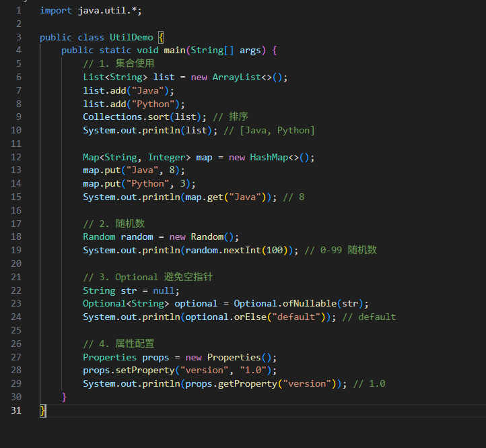Image resolution: width=486 pixels, height=448 pixels.
Task: Click the HashMap type name
Action: (x=269, y=157)
